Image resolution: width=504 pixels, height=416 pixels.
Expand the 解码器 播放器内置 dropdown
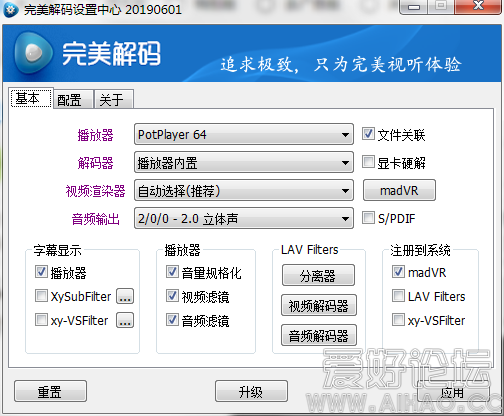click(x=244, y=163)
